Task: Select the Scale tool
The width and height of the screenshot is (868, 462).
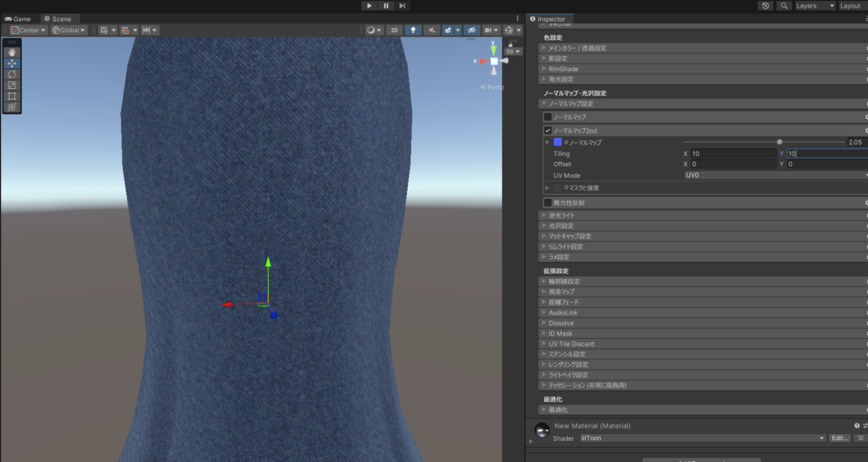Action: tap(12, 85)
